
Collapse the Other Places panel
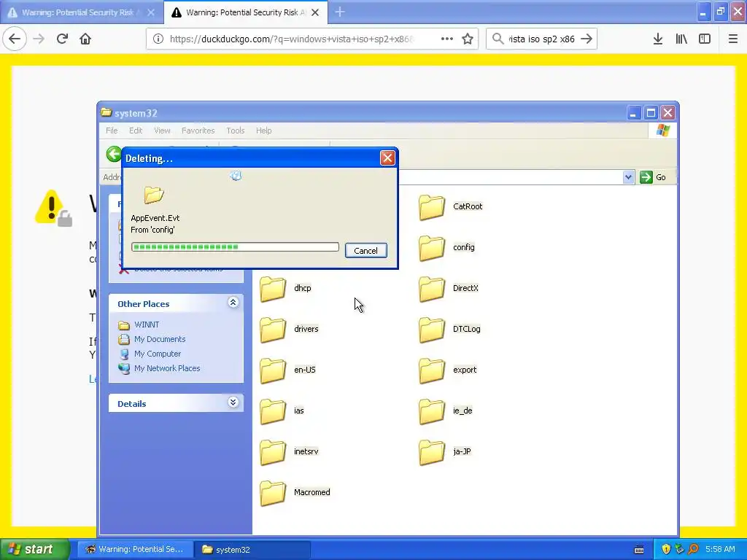233,303
